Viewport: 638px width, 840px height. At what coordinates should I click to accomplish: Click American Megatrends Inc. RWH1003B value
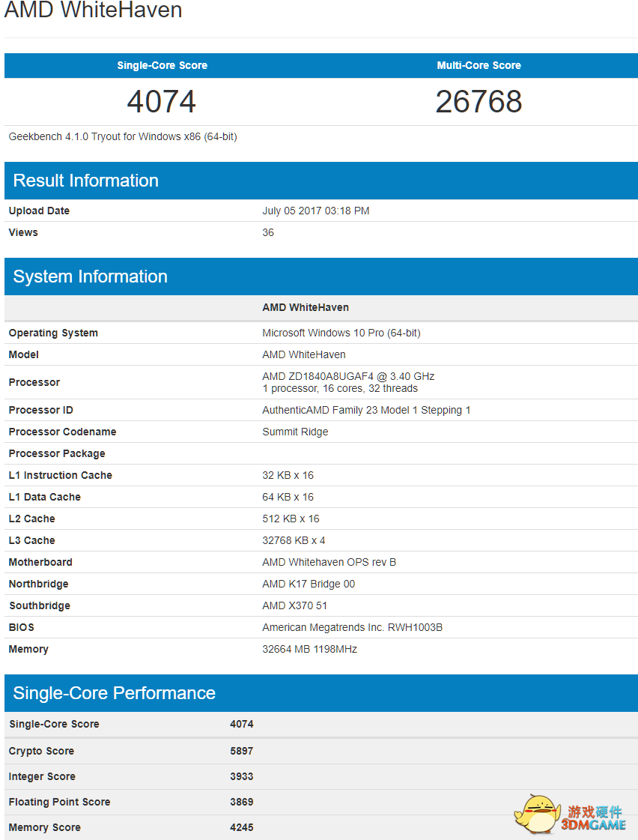pos(352,627)
